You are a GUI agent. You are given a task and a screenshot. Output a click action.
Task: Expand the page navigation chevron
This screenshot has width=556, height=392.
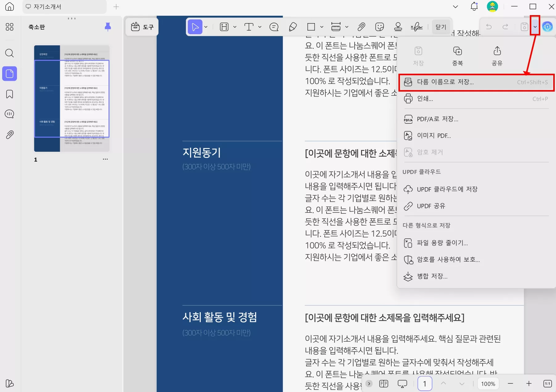tap(462, 383)
